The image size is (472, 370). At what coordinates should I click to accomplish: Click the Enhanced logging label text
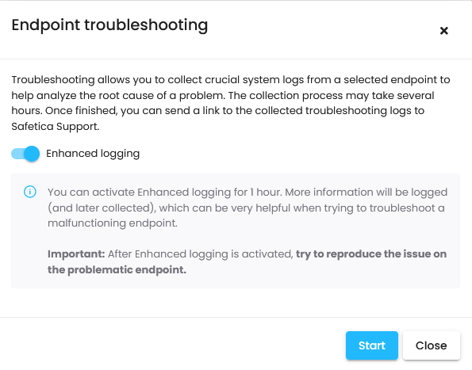[x=93, y=154]
